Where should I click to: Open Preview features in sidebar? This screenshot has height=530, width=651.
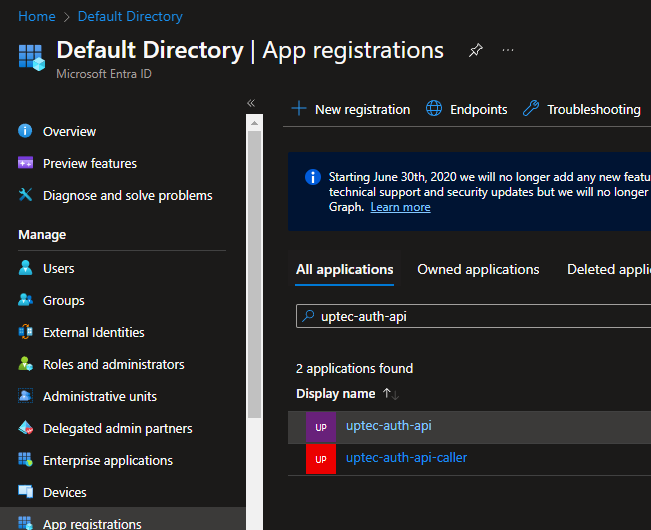[89, 163]
